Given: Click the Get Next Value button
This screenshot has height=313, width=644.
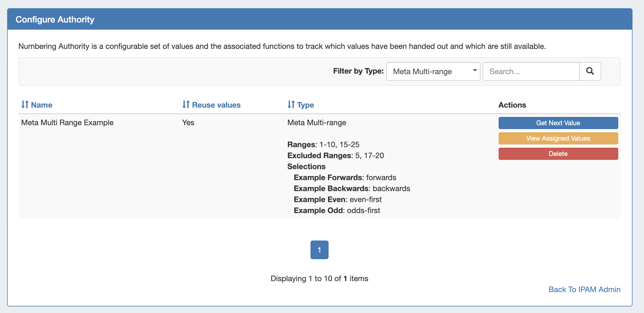Looking at the screenshot, I should point(558,123).
